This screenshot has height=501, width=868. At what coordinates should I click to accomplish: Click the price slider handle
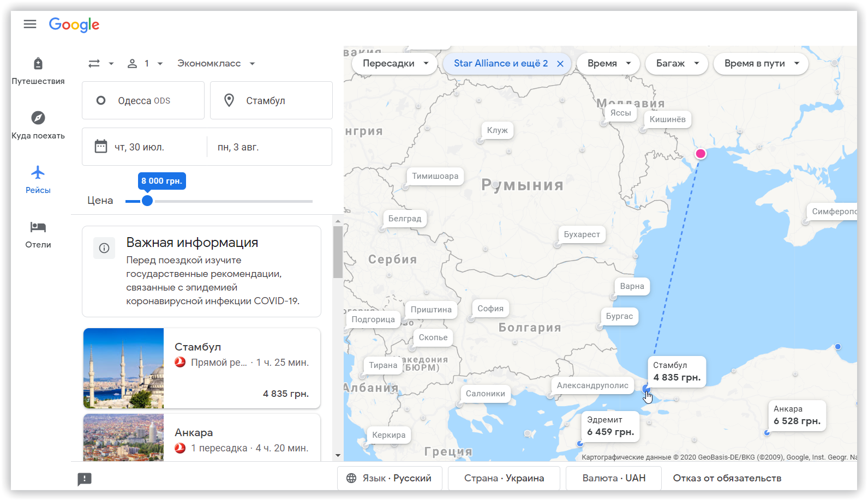(x=147, y=201)
